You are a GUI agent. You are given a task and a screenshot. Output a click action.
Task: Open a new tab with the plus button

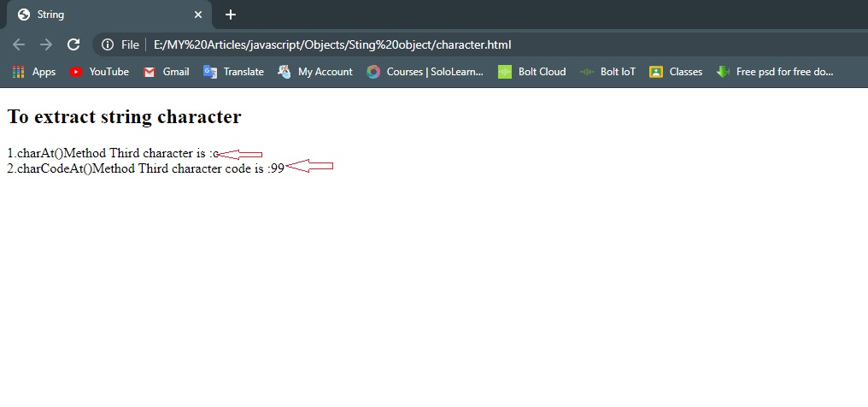pos(231,15)
